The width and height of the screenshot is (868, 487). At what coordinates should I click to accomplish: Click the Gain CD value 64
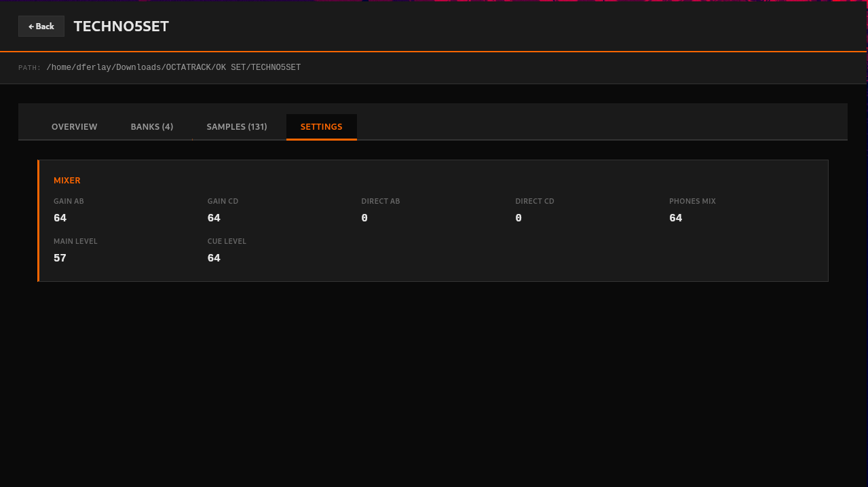click(214, 218)
